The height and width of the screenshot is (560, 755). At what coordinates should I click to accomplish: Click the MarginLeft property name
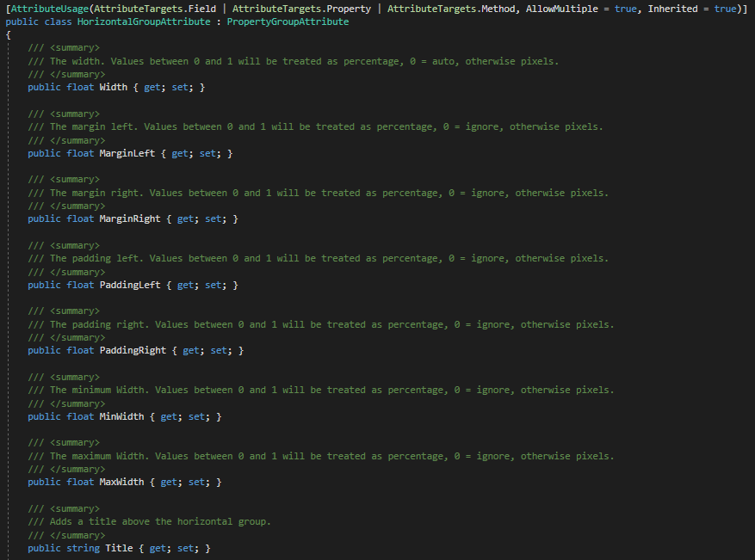127,153
